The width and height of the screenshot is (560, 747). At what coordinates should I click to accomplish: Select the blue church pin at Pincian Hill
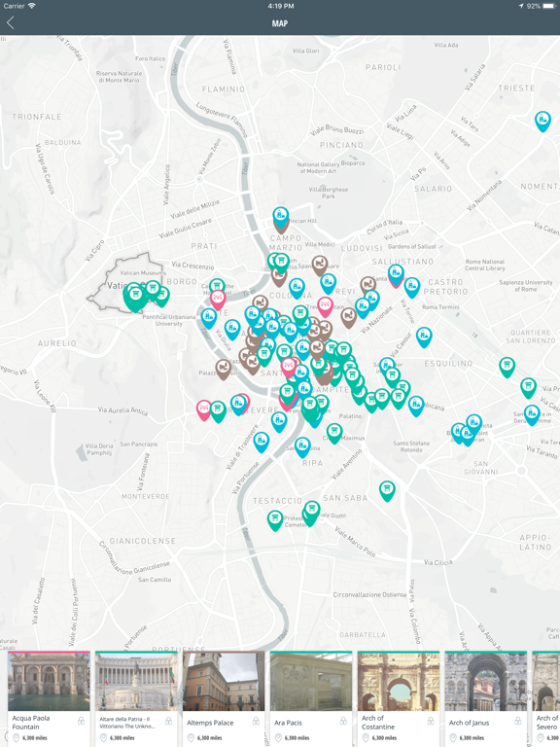pos(280,216)
